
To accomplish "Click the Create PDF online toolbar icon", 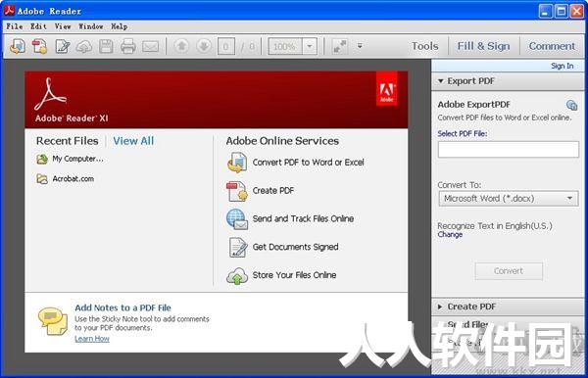I will [x=39, y=46].
